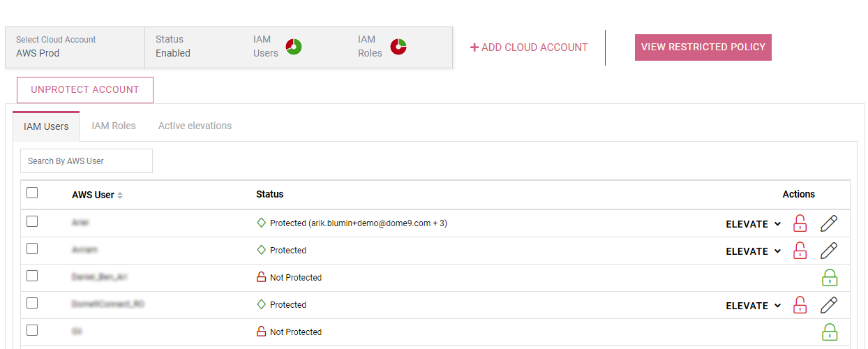868x349 pixels.
Task: Check the box for third row, Not Protected user
Action: pyautogui.click(x=32, y=276)
